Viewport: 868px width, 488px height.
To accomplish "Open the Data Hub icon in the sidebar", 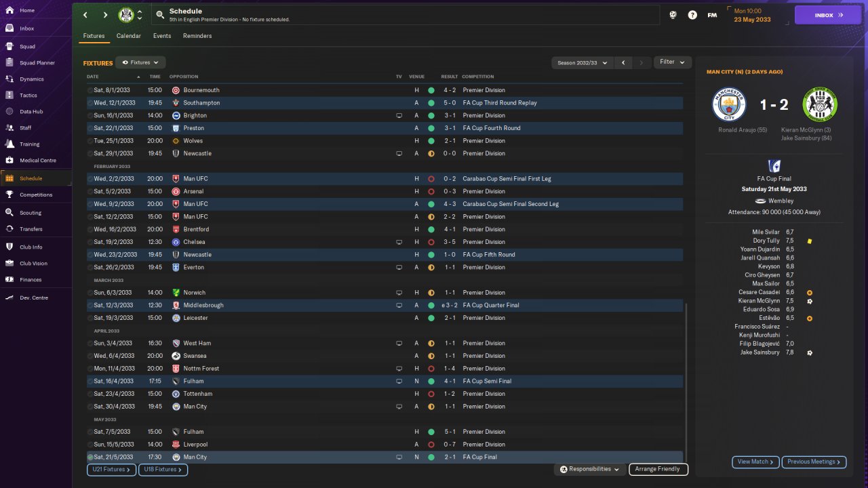I will (x=9, y=111).
